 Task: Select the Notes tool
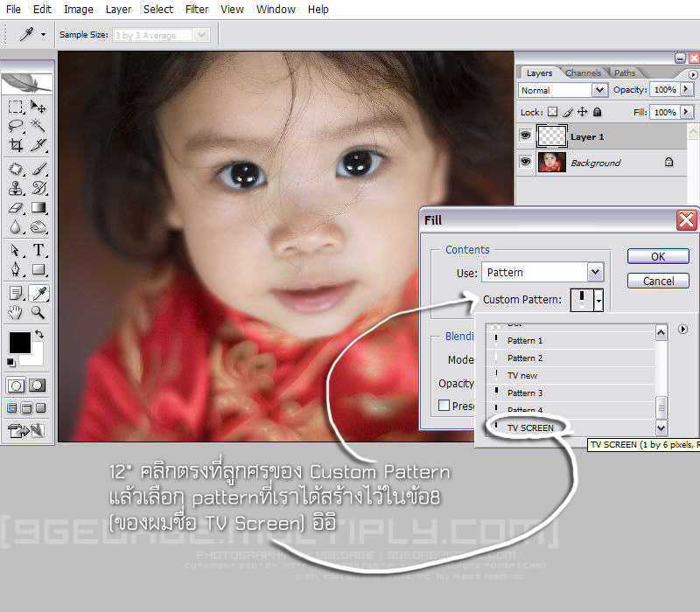16,293
